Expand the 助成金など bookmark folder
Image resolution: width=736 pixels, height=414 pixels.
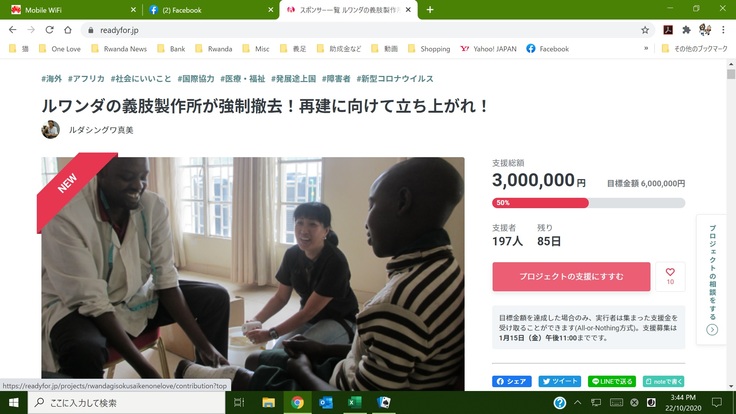coord(338,48)
